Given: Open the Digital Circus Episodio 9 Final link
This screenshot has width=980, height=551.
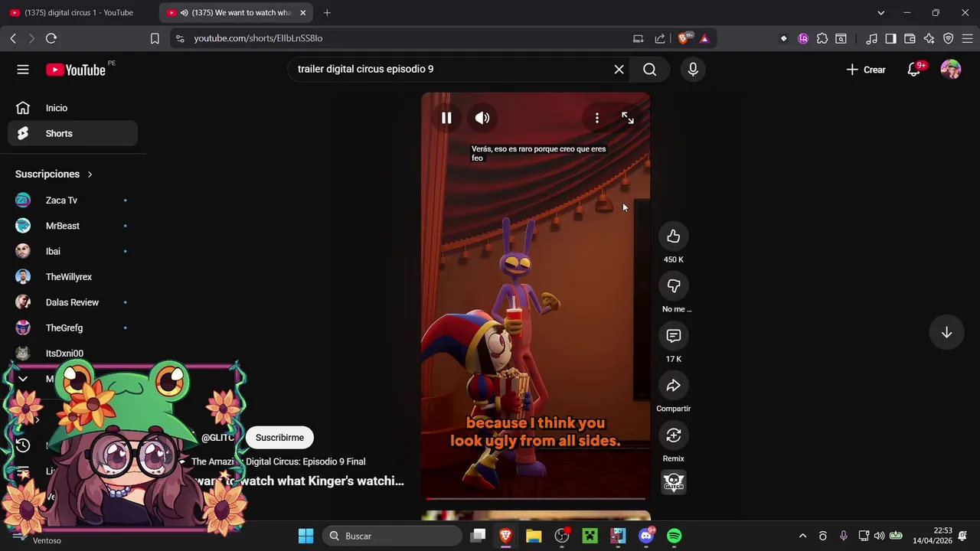Looking at the screenshot, I should [278, 461].
